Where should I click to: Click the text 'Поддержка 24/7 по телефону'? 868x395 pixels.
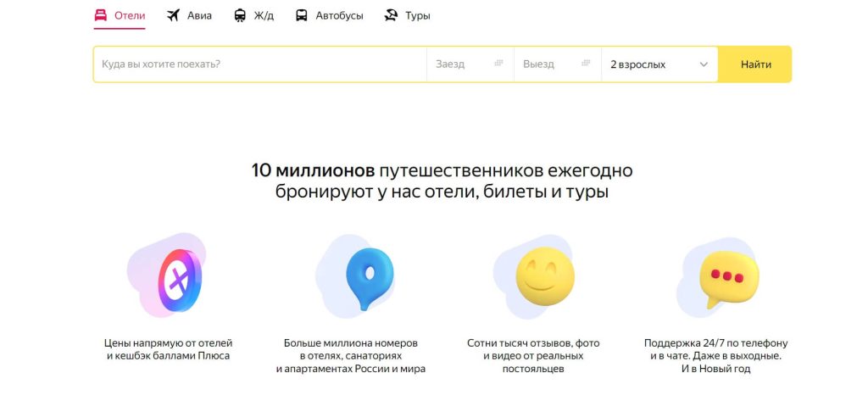pyautogui.click(x=715, y=343)
